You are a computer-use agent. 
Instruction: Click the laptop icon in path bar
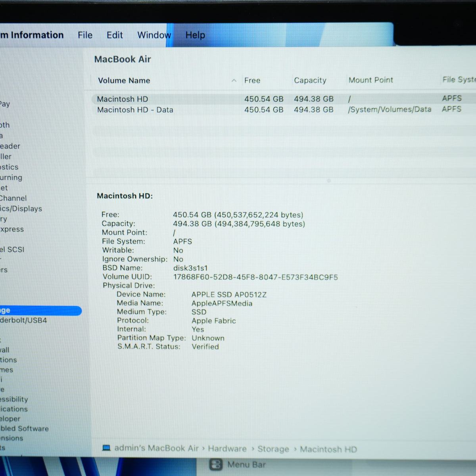[x=106, y=448]
